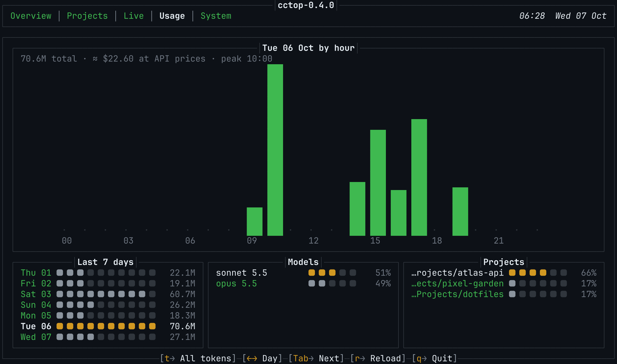Click the opus 5.5 model row
617x364 pixels.
coord(303,283)
